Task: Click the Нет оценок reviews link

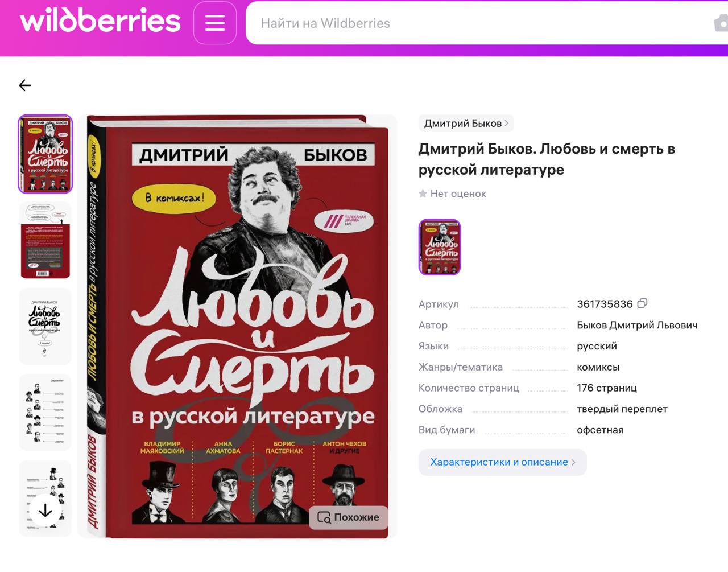Action: coord(458,194)
